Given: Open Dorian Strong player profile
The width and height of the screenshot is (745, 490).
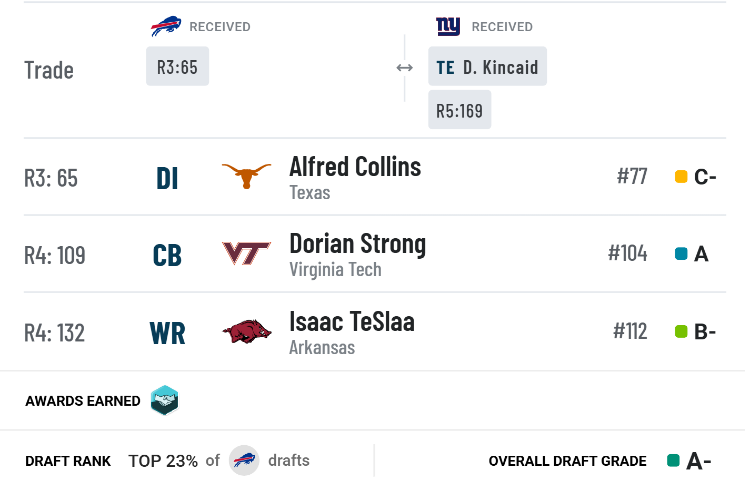Looking at the screenshot, I should (358, 244).
